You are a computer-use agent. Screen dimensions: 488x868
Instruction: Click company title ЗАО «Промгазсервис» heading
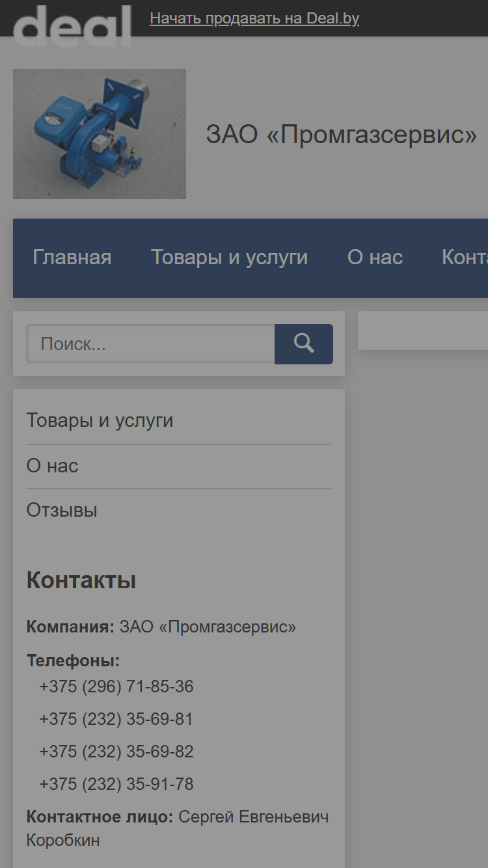click(x=342, y=135)
